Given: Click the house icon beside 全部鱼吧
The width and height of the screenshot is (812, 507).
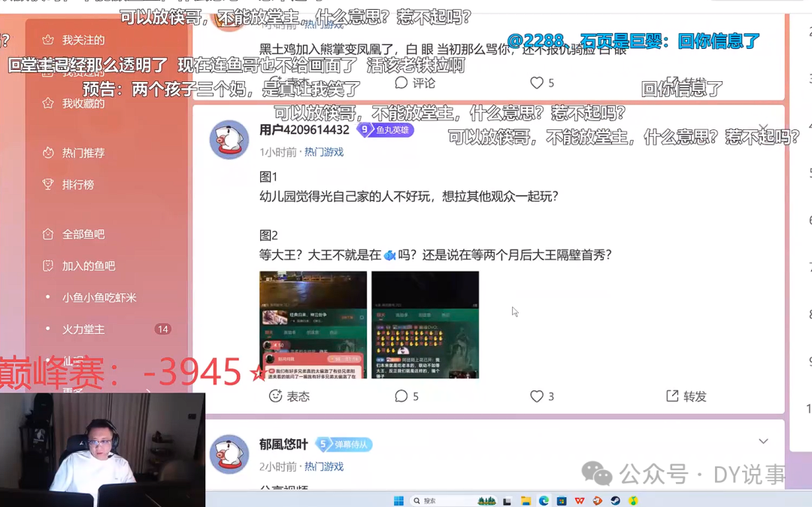Looking at the screenshot, I should pos(47,234).
